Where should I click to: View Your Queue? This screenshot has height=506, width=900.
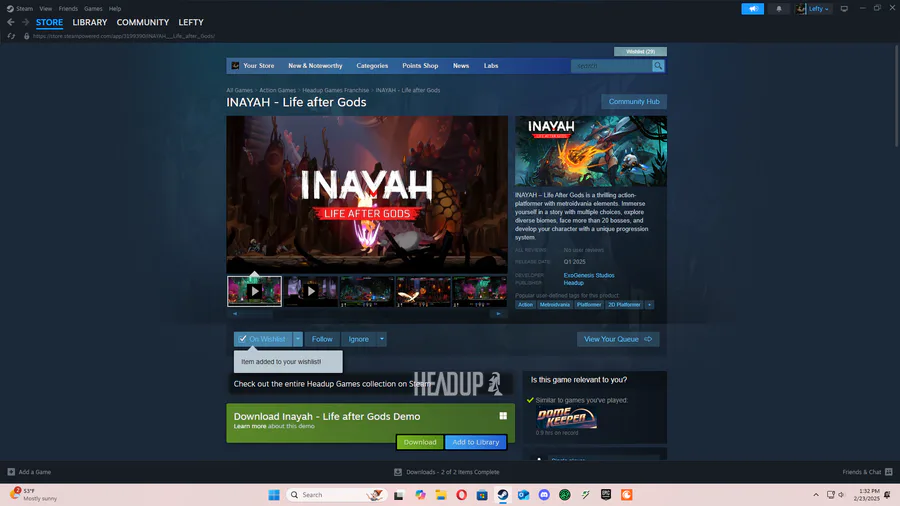pos(618,339)
